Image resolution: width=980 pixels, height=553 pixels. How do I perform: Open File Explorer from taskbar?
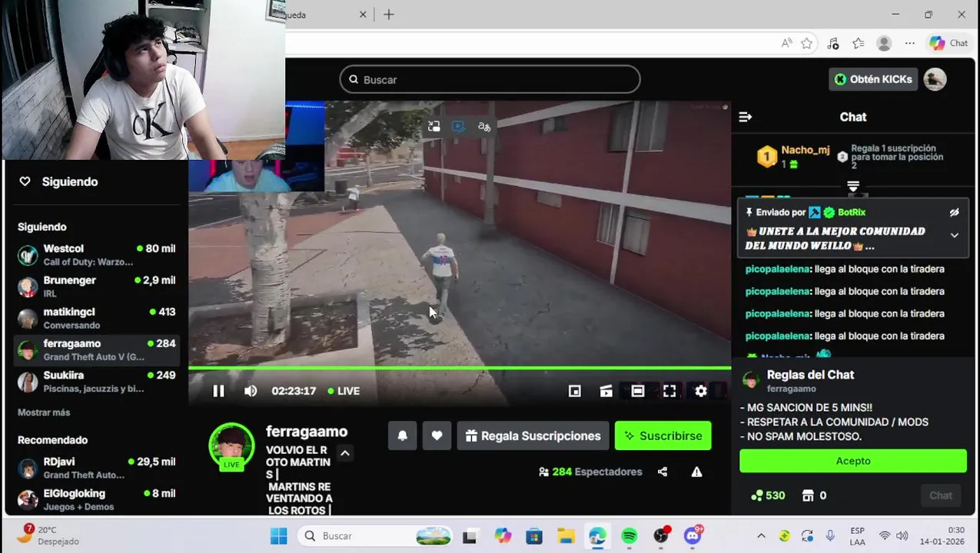[x=566, y=536]
